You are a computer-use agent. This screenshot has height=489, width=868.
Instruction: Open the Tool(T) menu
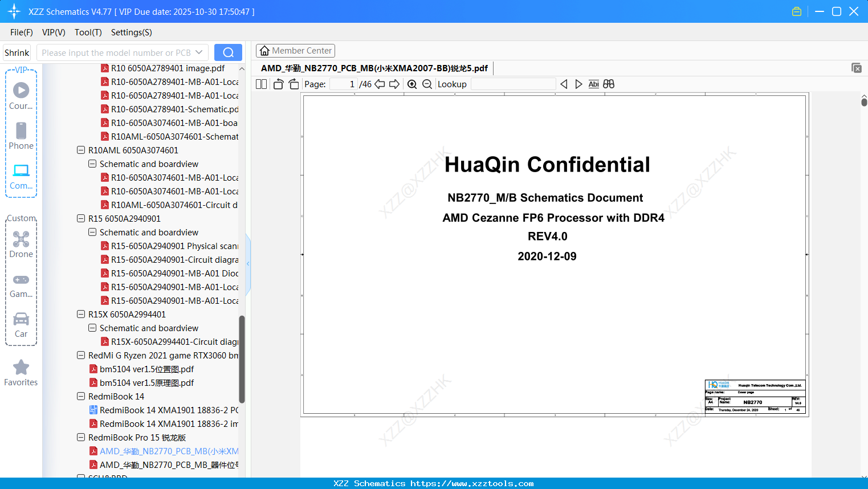(x=88, y=32)
